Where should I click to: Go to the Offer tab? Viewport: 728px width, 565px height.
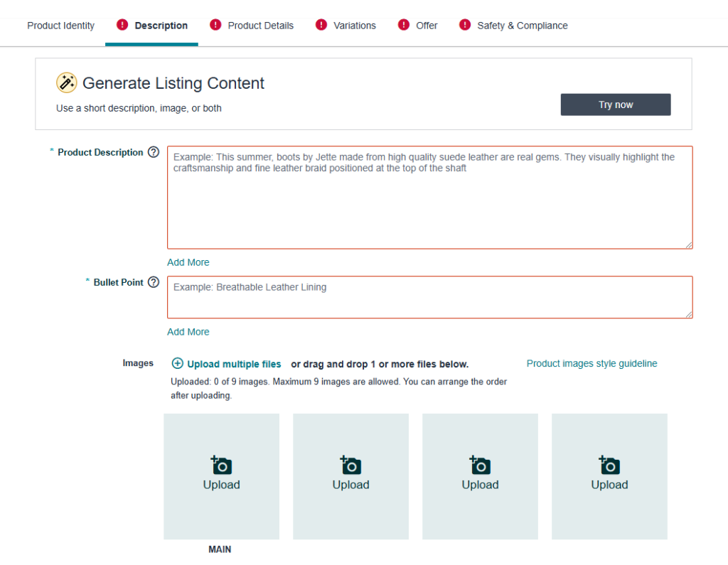427,26
